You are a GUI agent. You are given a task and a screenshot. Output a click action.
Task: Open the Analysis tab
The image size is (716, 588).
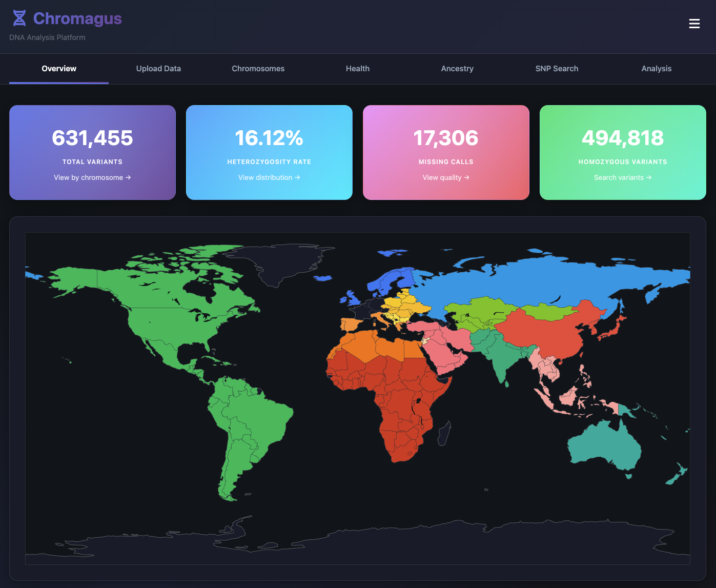(657, 68)
